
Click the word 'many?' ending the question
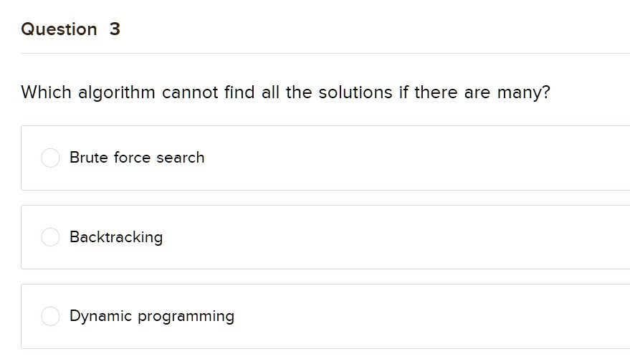pyautogui.click(x=523, y=93)
